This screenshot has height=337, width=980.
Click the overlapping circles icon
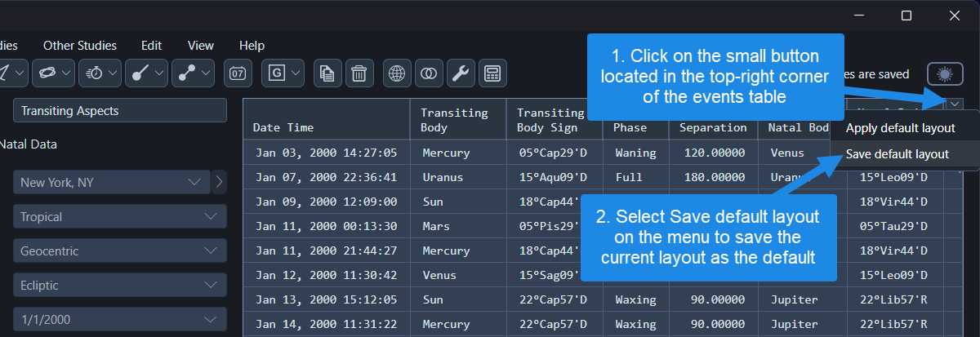tap(428, 73)
